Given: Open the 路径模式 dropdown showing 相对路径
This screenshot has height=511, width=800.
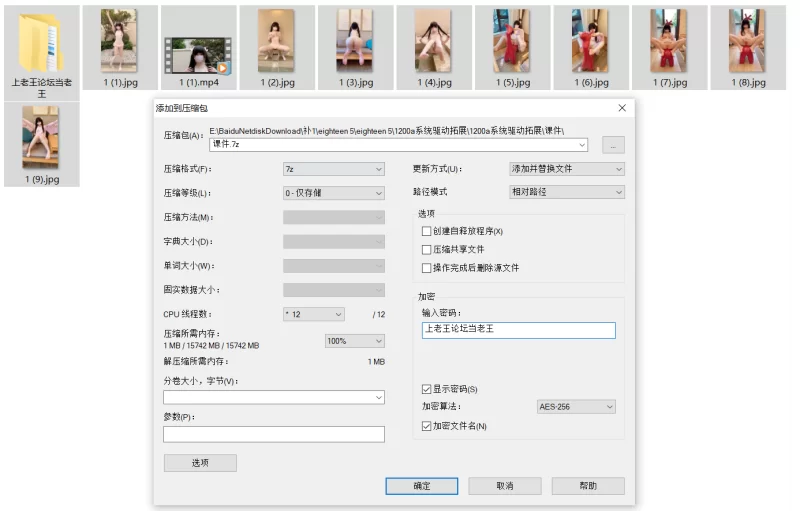Looking at the screenshot, I should (567, 192).
